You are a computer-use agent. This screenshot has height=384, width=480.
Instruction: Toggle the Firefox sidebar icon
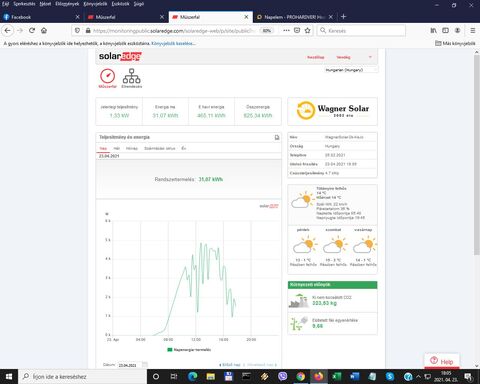point(445,30)
